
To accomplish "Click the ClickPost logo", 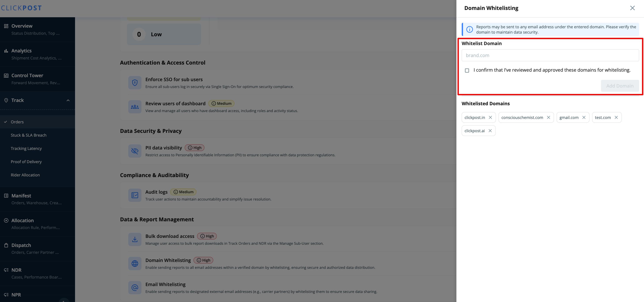I will (21, 8).
